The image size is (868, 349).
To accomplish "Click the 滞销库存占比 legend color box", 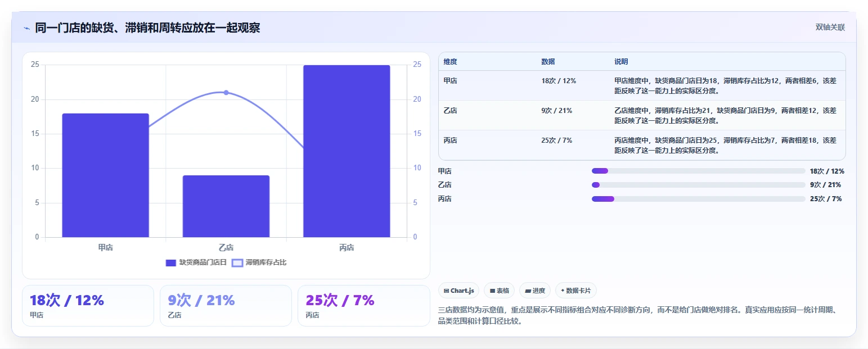I will (x=237, y=263).
